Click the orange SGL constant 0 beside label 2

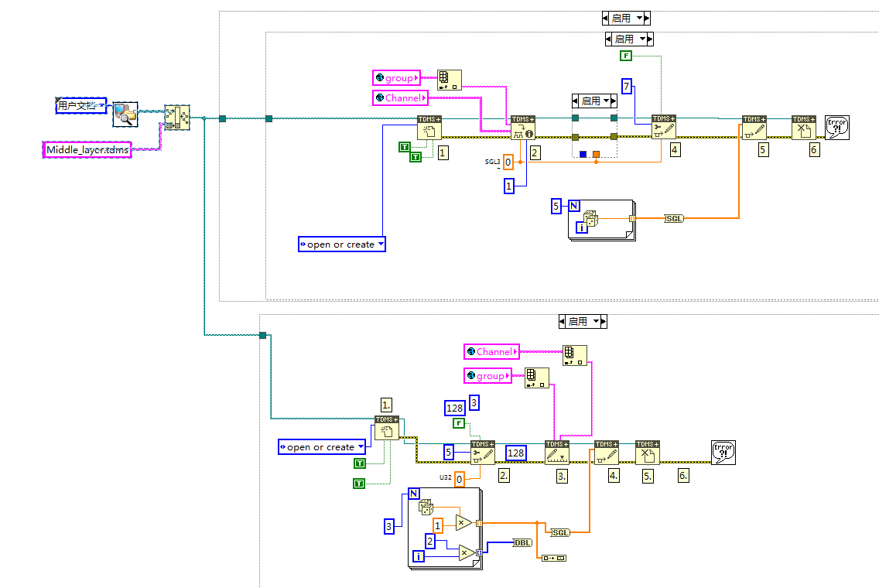pyautogui.click(x=508, y=162)
